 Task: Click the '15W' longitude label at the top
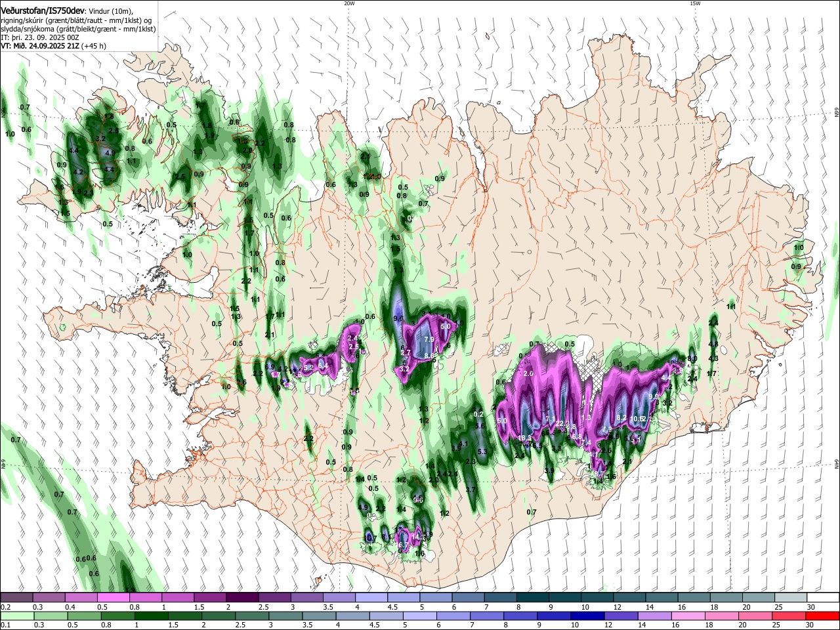tap(695, 3)
